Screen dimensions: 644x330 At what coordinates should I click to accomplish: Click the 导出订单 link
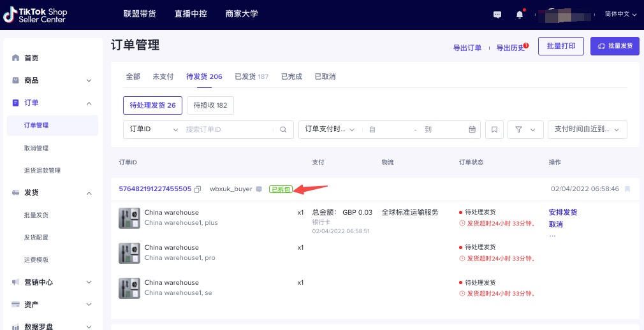point(467,48)
